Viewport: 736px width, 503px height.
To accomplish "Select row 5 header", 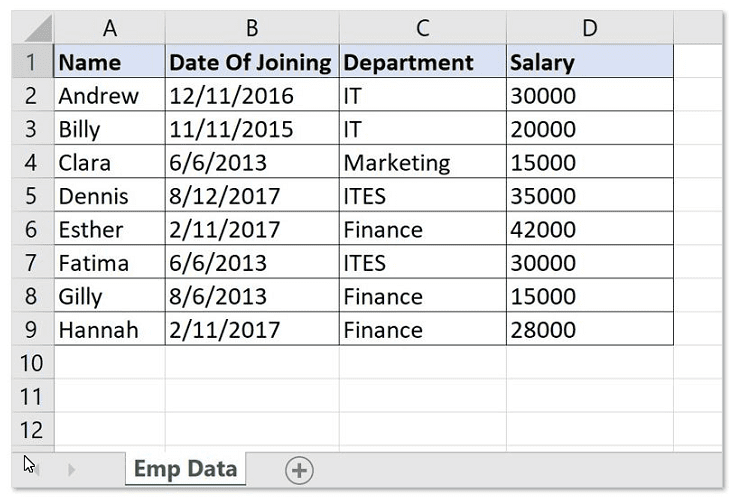I will coord(32,196).
